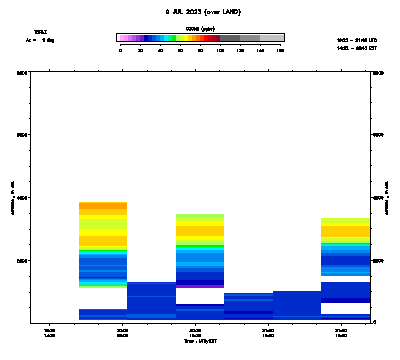Viewport: 400px width, 360px height.
Task: Select the bright red segment of the color scale
Action: point(206,38)
